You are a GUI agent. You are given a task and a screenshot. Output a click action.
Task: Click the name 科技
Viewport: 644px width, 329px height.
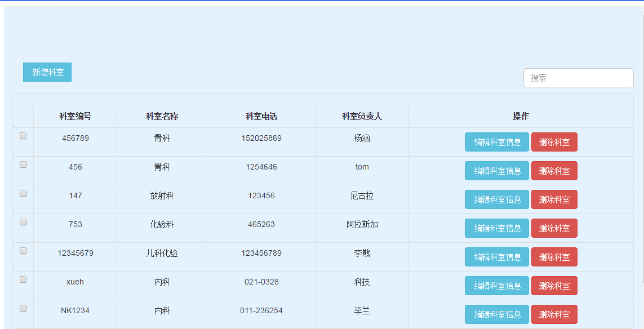(362, 282)
